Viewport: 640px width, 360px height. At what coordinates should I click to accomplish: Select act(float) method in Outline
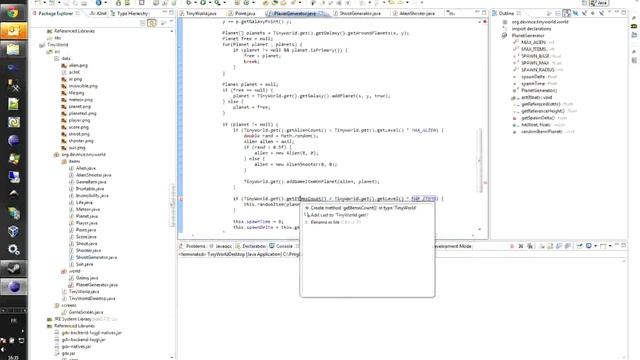coord(533,98)
